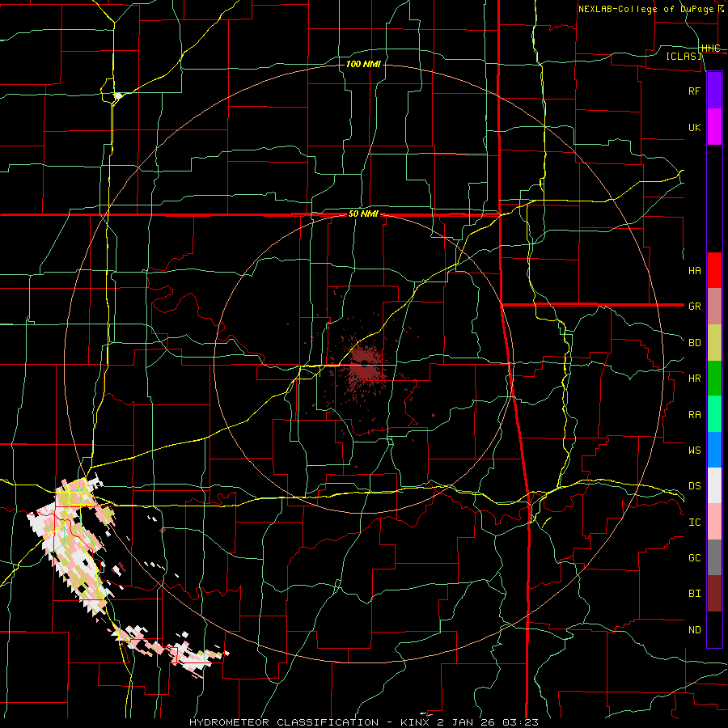Click the BD legend label

[x=695, y=343]
